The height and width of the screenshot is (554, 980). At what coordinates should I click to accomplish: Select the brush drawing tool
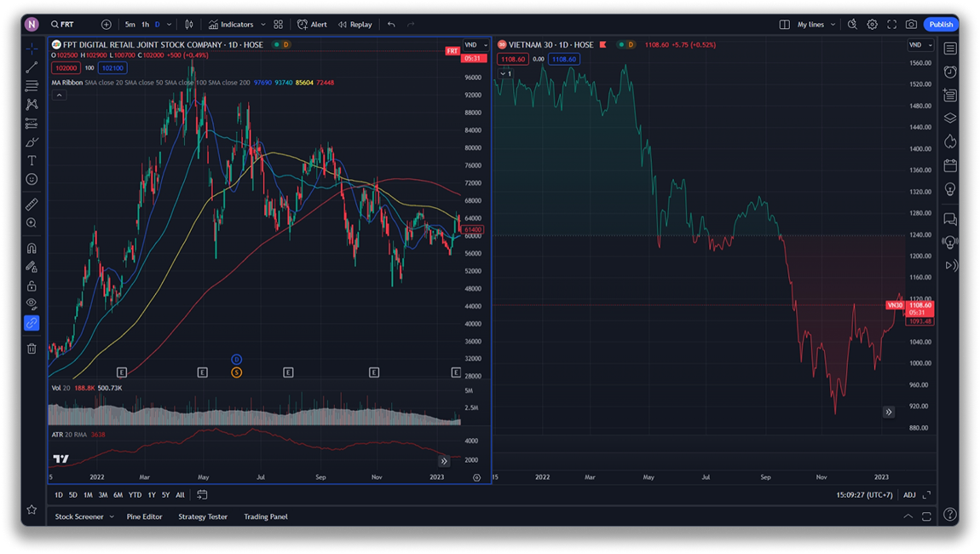coord(32,142)
